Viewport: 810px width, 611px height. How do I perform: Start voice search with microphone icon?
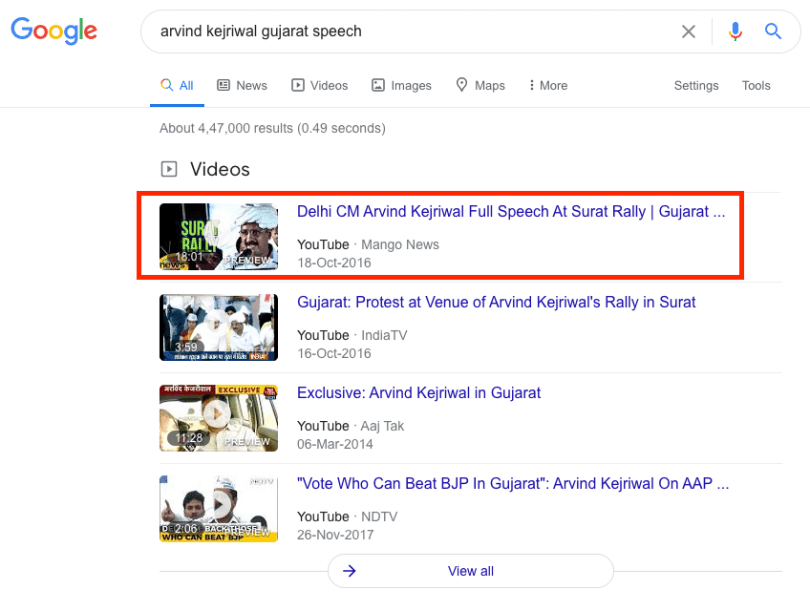[x=735, y=32]
